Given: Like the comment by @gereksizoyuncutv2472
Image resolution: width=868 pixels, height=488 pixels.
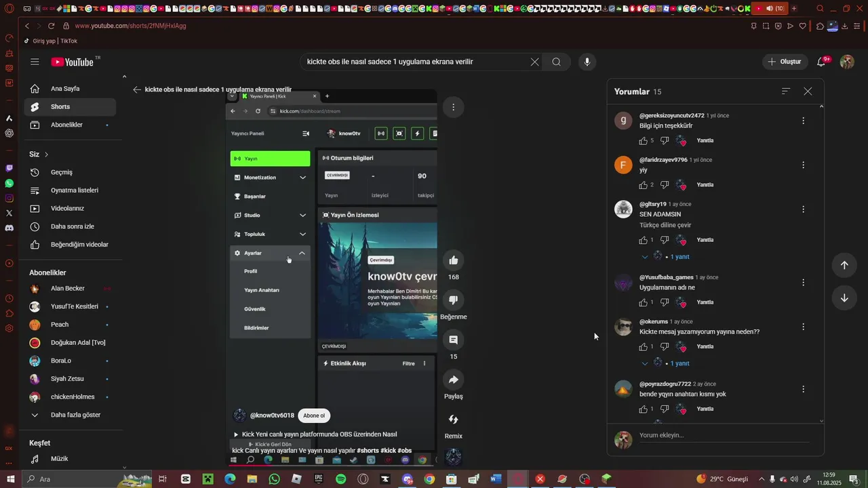Looking at the screenshot, I should pos(643,141).
